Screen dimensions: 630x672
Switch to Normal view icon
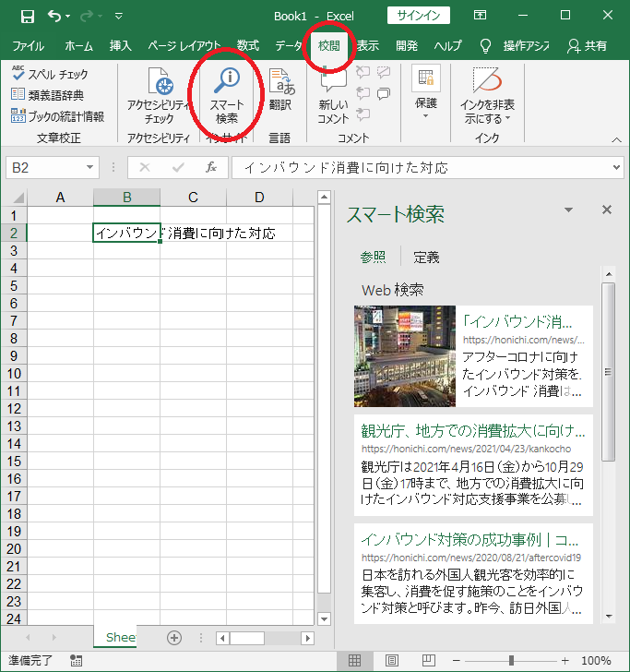coord(354,660)
